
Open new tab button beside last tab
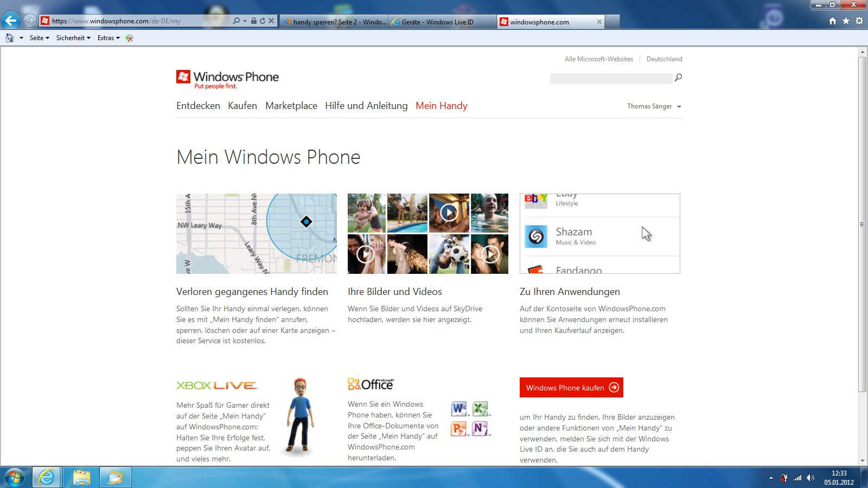[612, 22]
